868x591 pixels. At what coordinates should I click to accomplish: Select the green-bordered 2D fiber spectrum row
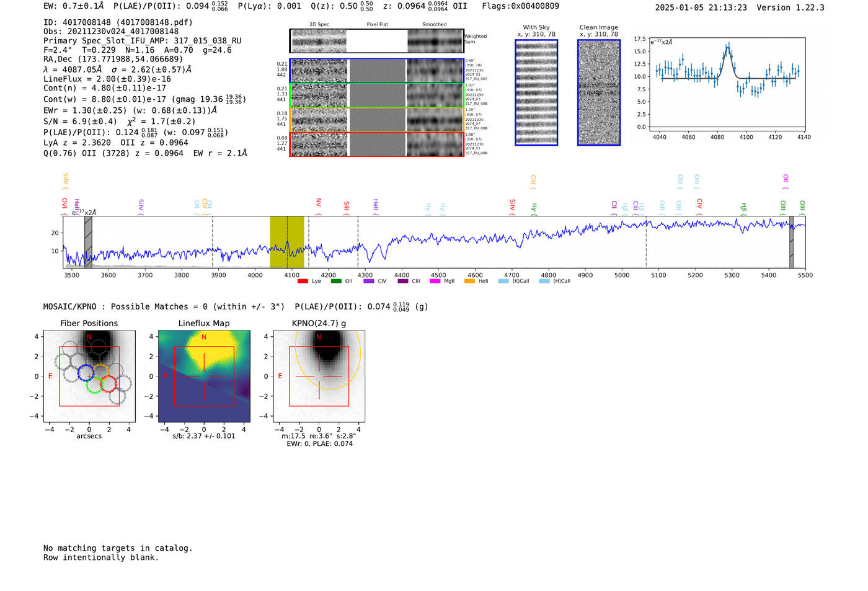tap(377, 96)
